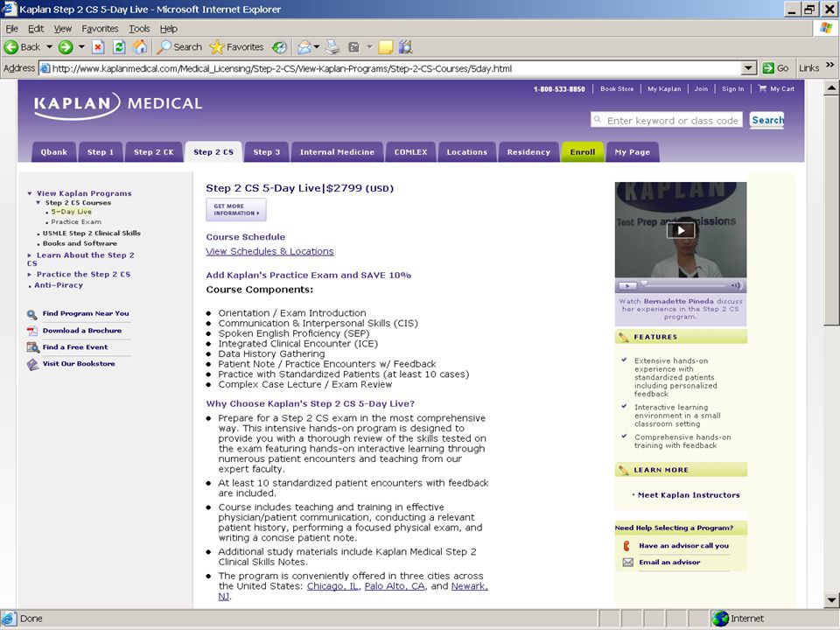Click the Edit toolbar icon
The width and height of the screenshot is (840, 630).
[353, 47]
